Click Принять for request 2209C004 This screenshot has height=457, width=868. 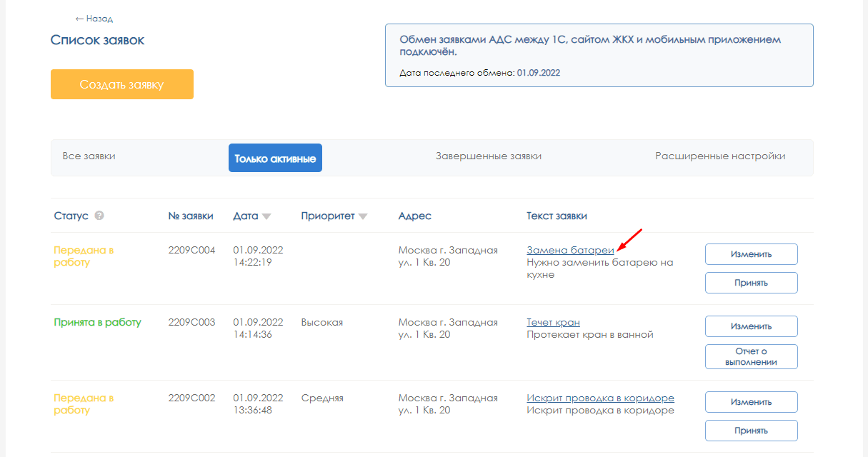tap(751, 283)
